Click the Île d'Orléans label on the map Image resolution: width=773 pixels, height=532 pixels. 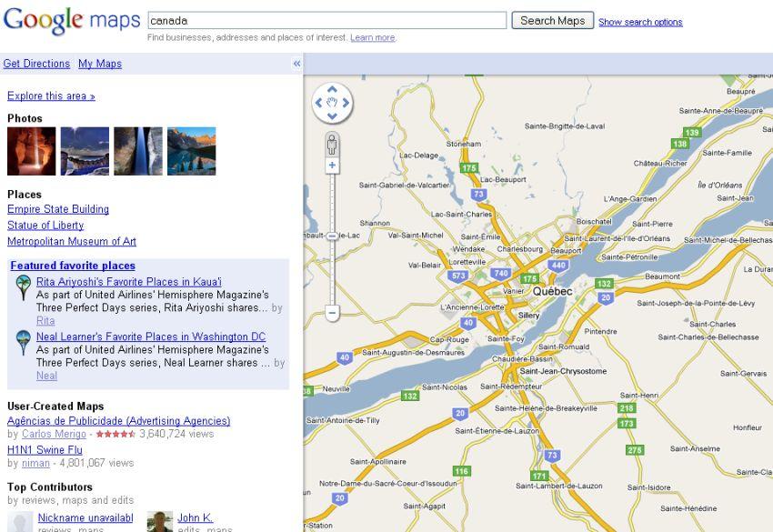point(720,186)
